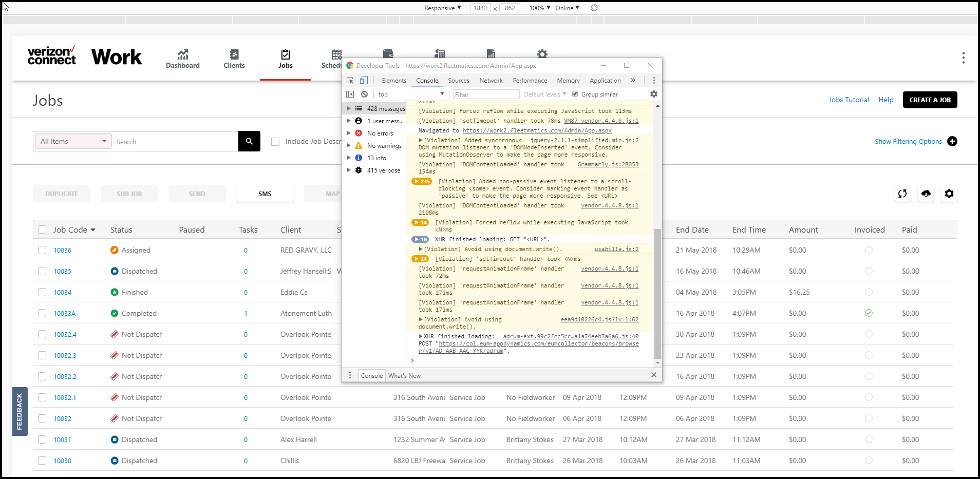
Task: Click the rotate device icon in top toolbar
Action: (594, 8)
